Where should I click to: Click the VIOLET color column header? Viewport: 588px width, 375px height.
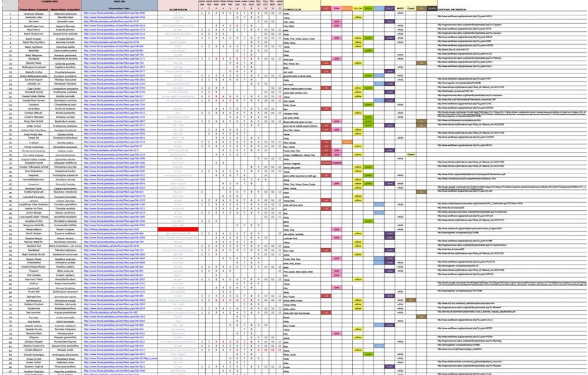tap(390, 8)
